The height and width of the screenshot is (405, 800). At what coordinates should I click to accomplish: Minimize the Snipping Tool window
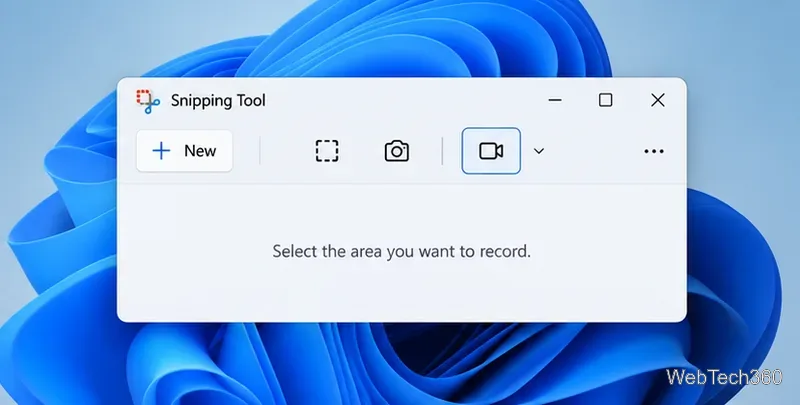point(555,100)
